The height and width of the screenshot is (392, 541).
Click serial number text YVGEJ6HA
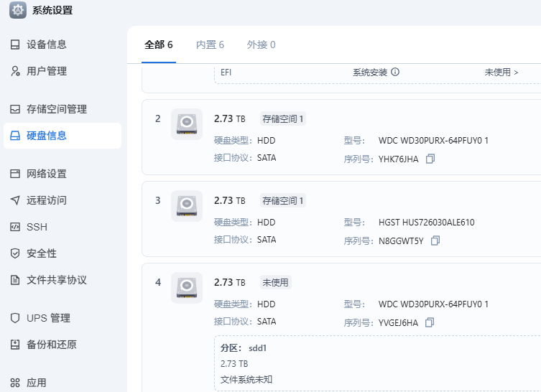[x=398, y=323]
